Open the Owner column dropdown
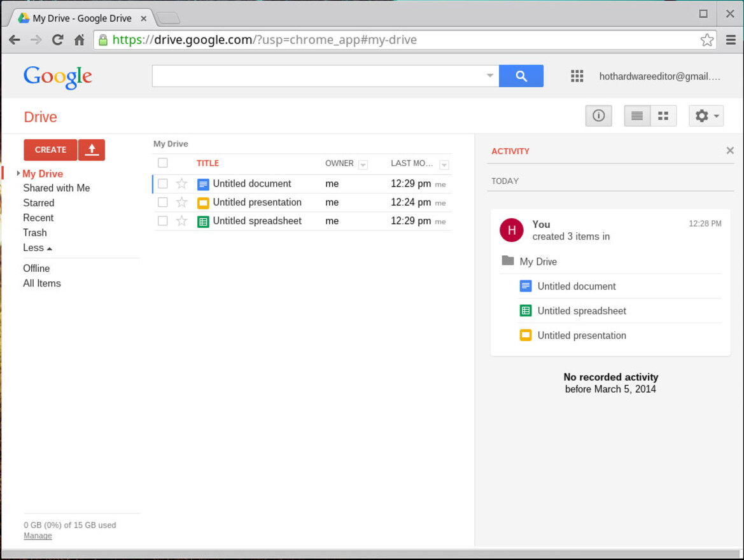The image size is (744, 560). click(x=363, y=165)
